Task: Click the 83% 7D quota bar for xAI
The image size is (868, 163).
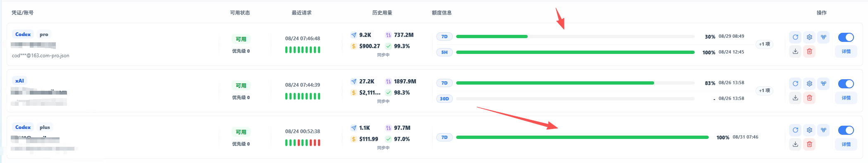Action: 575,83
